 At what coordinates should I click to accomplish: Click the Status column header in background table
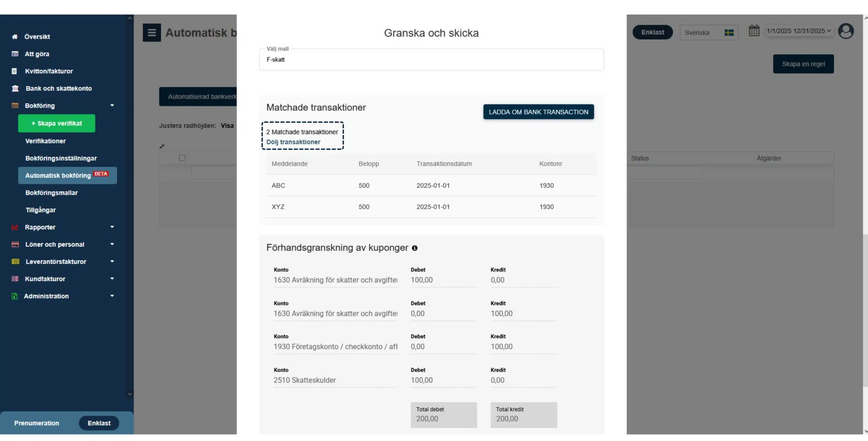click(x=639, y=158)
